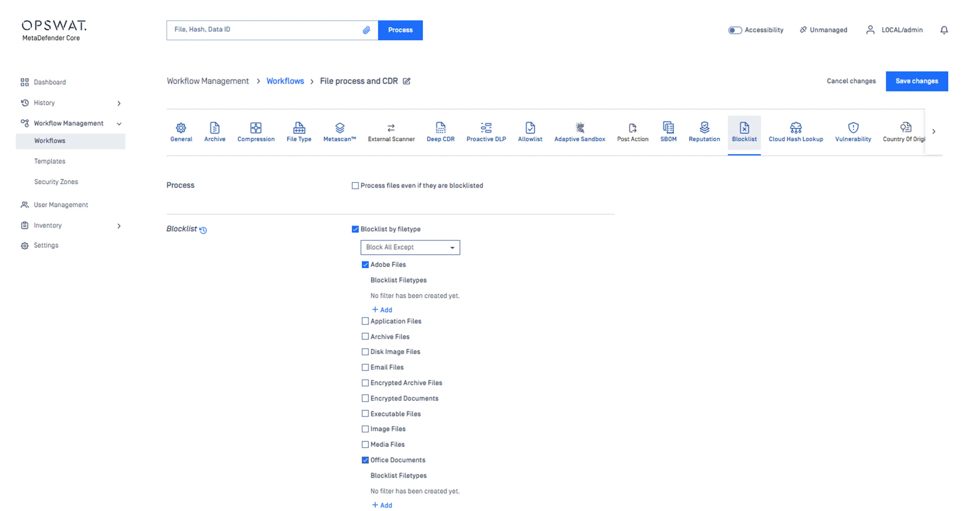The width and height of the screenshot is (980, 511).
Task: Open the Deep CDR tab icon
Action: [440, 128]
